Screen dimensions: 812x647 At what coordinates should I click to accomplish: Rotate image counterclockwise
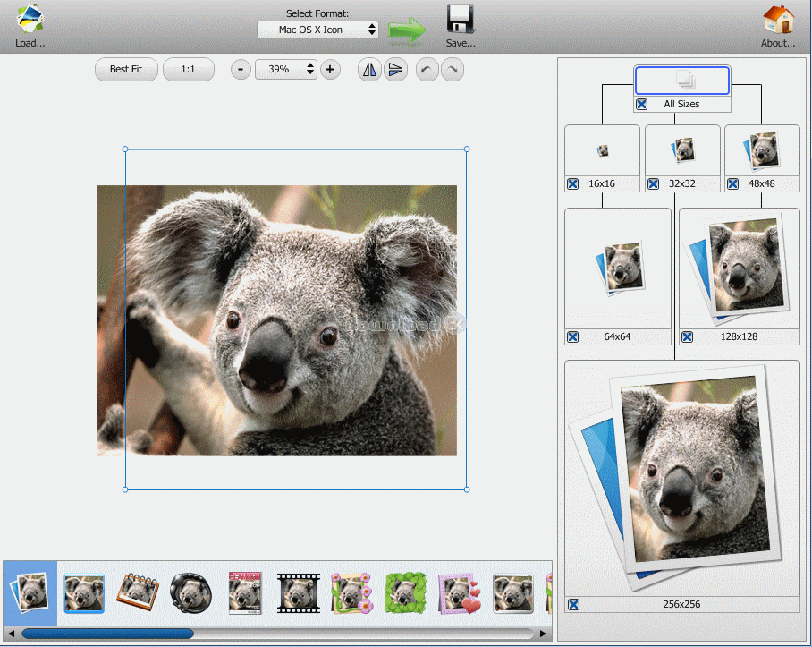pos(427,70)
